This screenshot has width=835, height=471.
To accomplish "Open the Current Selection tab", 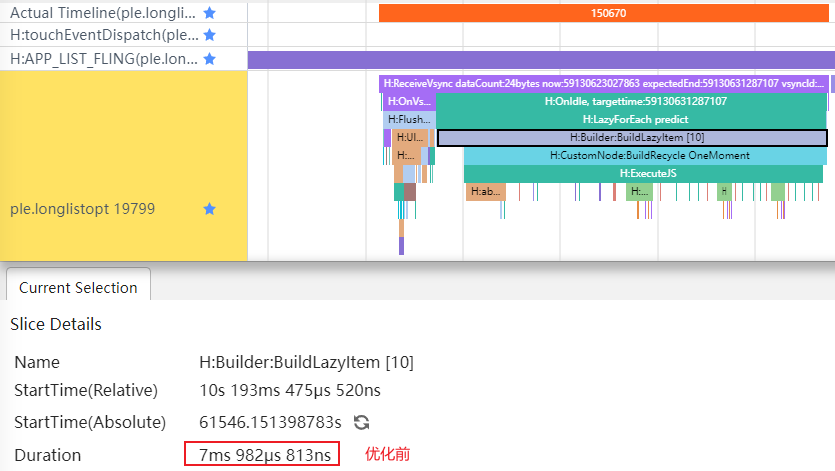I will tap(78, 287).
